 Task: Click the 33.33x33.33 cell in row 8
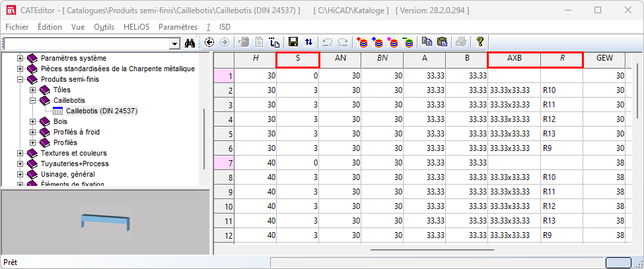click(515, 177)
